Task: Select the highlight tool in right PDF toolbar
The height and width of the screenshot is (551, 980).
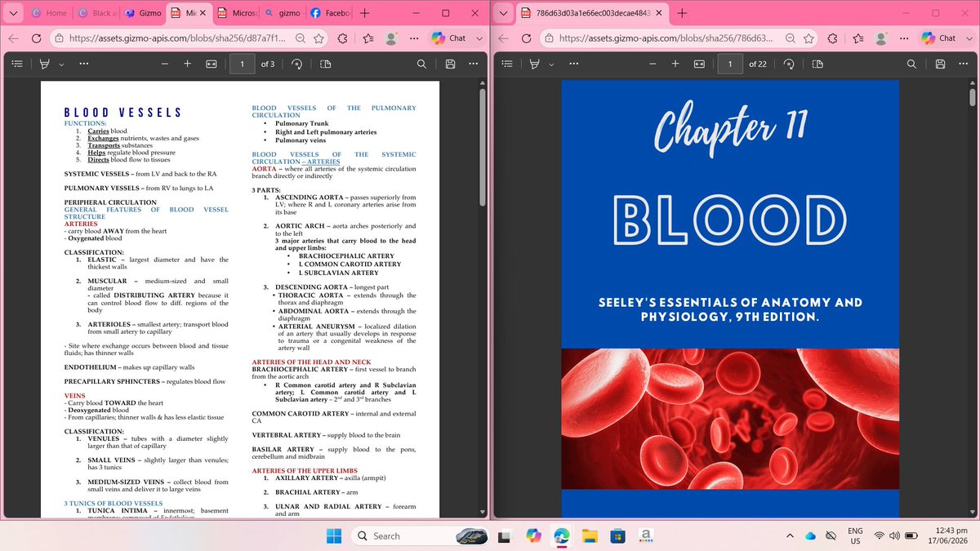Action: (535, 64)
